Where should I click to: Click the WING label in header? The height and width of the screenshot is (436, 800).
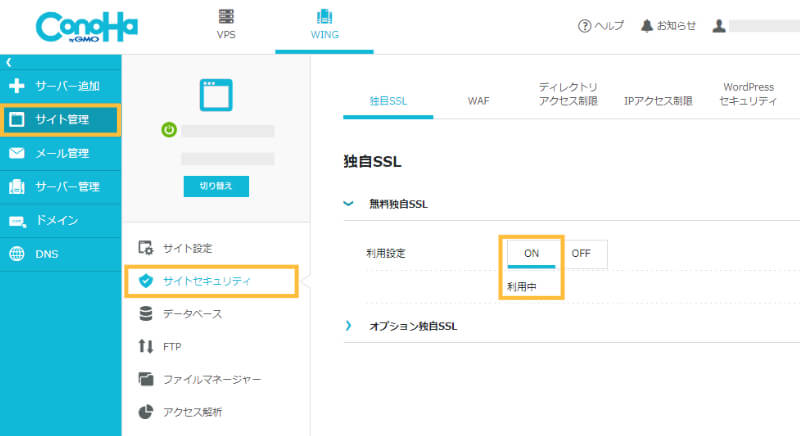coord(324,35)
